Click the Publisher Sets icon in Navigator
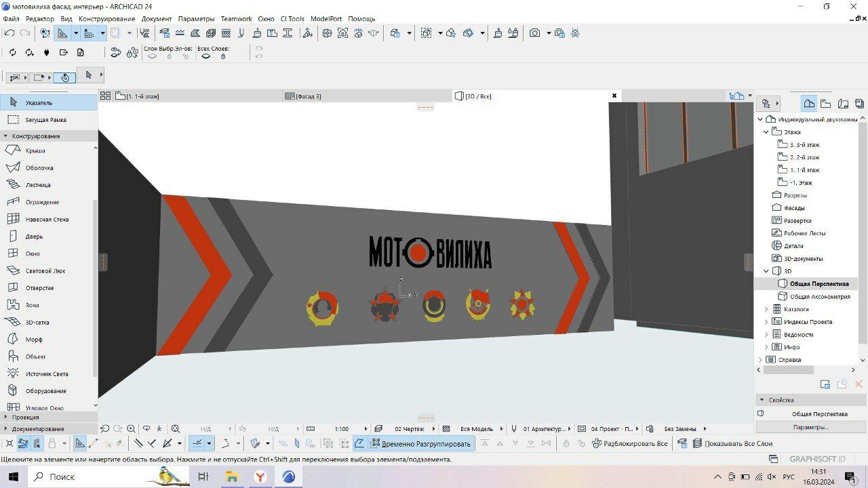 [859, 104]
